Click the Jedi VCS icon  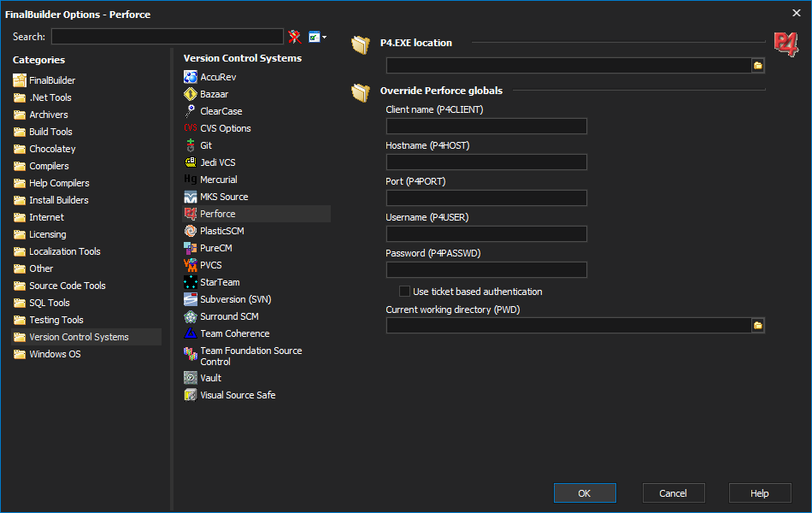pyautogui.click(x=191, y=162)
